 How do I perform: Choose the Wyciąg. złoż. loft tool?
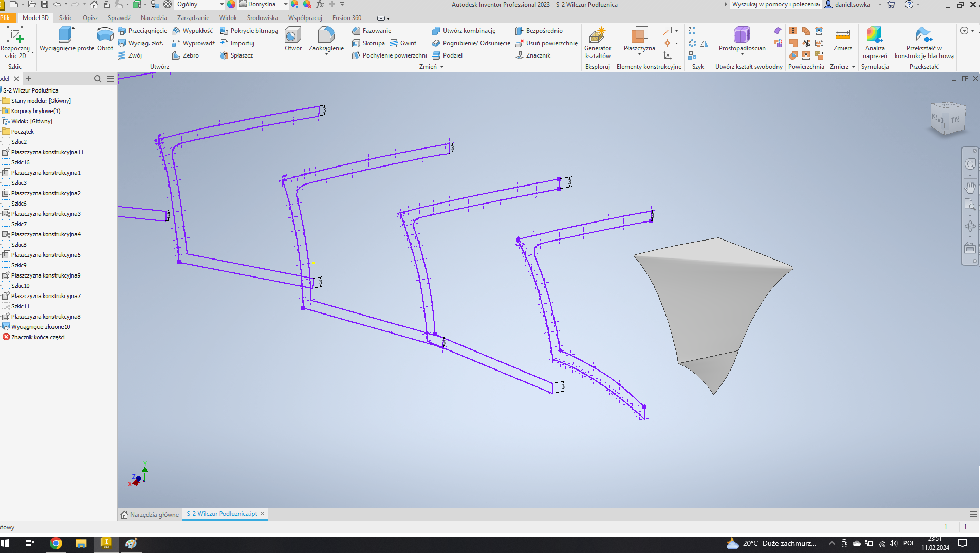141,43
